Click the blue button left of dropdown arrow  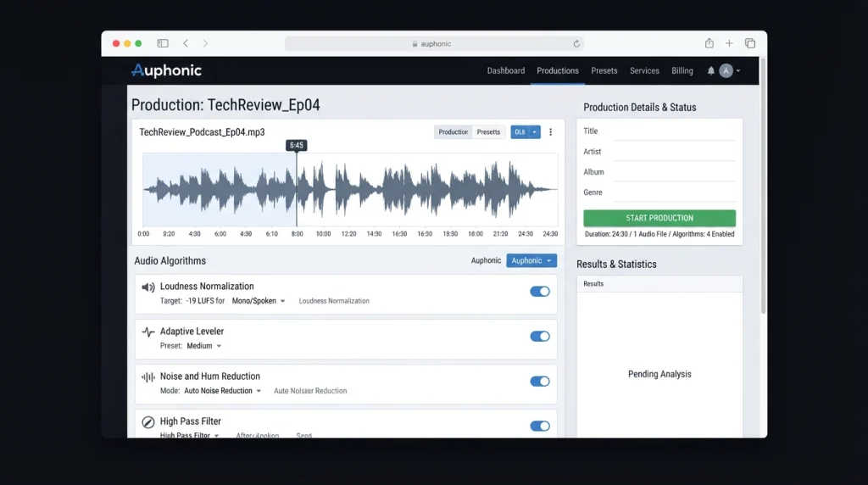[x=520, y=131]
